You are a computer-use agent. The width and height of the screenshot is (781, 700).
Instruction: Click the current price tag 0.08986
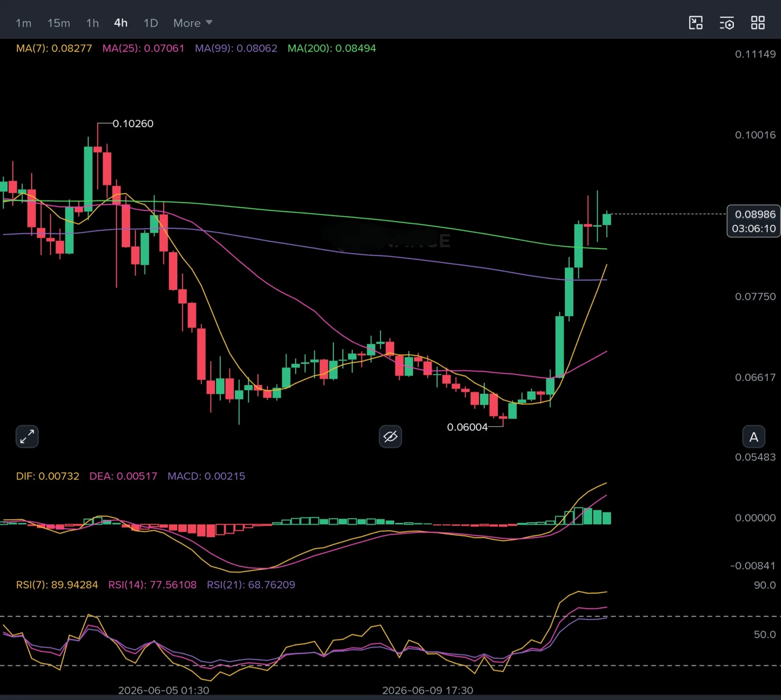(x=755, y=214)
